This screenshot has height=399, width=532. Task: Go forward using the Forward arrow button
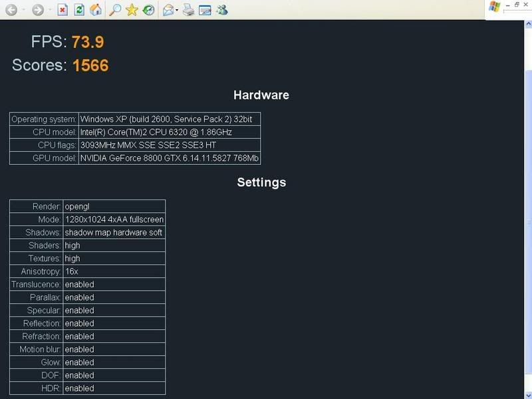(38, 10)
